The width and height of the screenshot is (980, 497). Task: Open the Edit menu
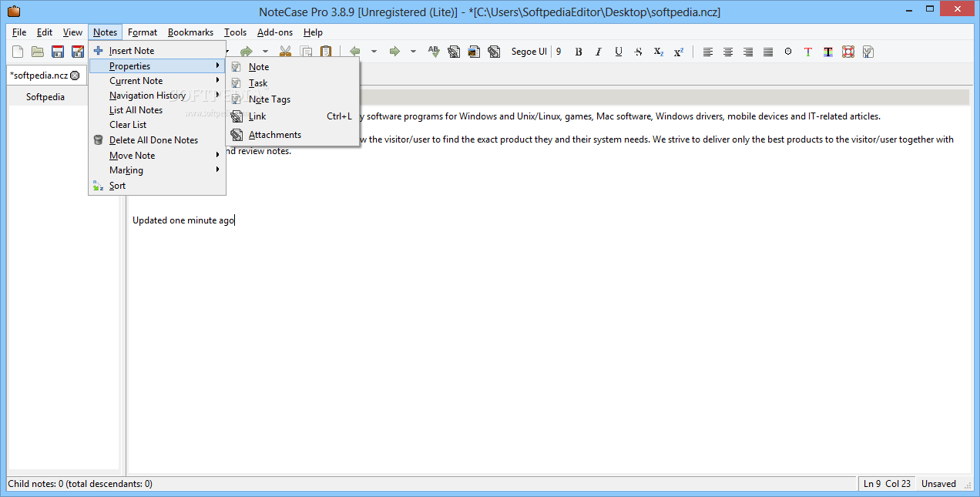(x=45, y=32)
